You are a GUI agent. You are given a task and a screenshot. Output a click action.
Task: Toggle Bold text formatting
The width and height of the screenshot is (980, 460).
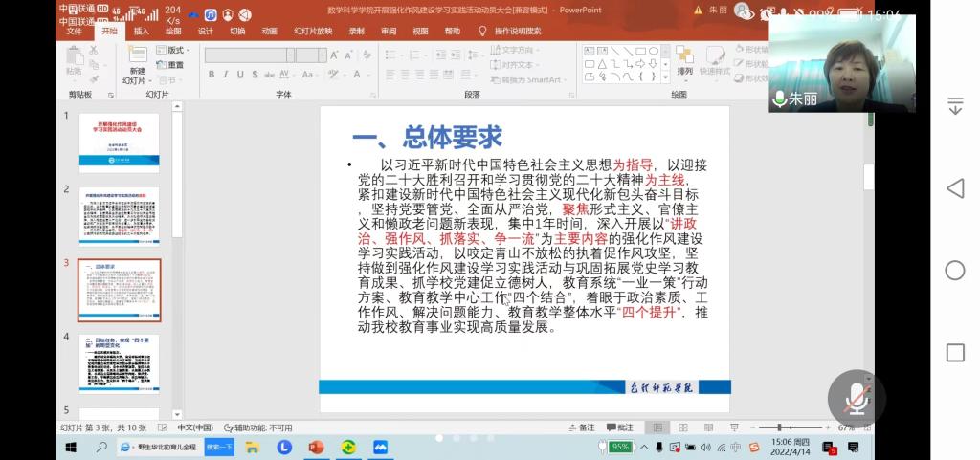tap(212, 75)
